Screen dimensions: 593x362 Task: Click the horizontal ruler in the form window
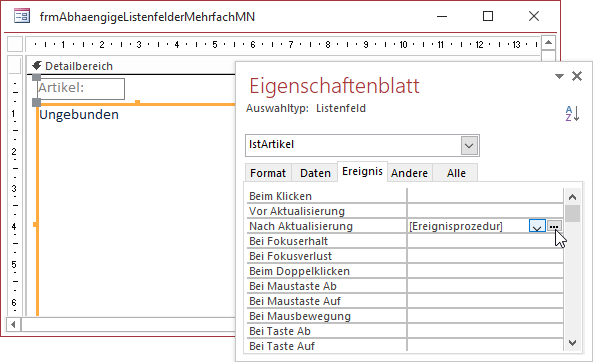click(x=283, y=44)
